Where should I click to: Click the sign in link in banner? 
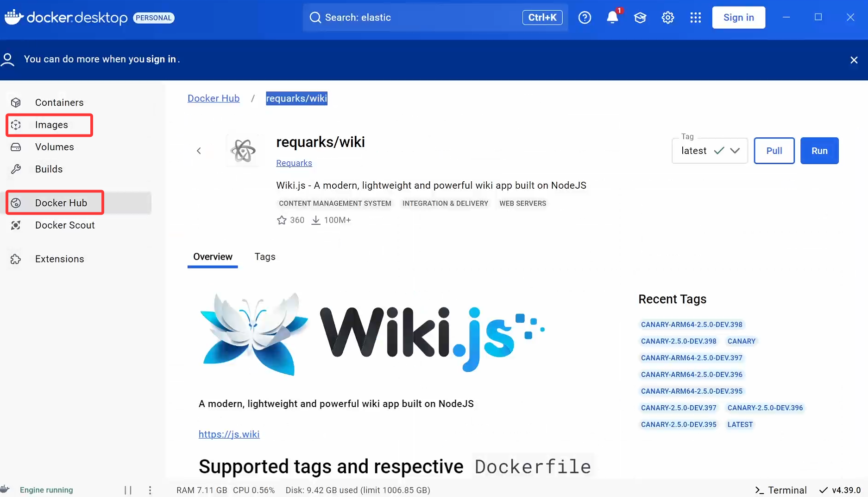(161, 59)
